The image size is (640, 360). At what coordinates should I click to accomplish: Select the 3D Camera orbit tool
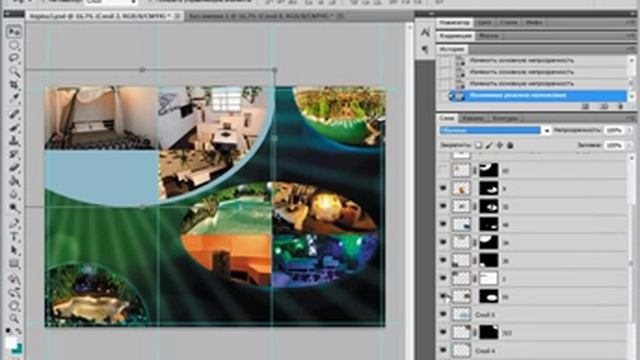click(x=15, y=292)
